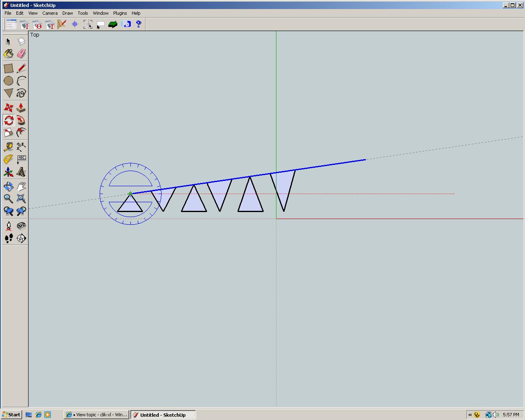
Task: Activate the Paint Bucket tool
Action: click(x=9, y=54)
